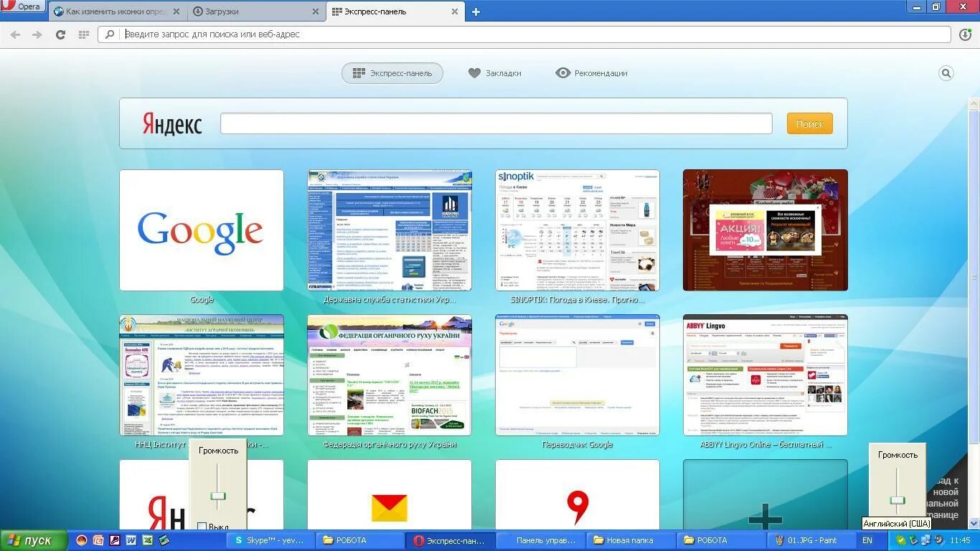Close the Как изменить иконки tab
This screenshot has width=980, height=551.
click(177, 11)
